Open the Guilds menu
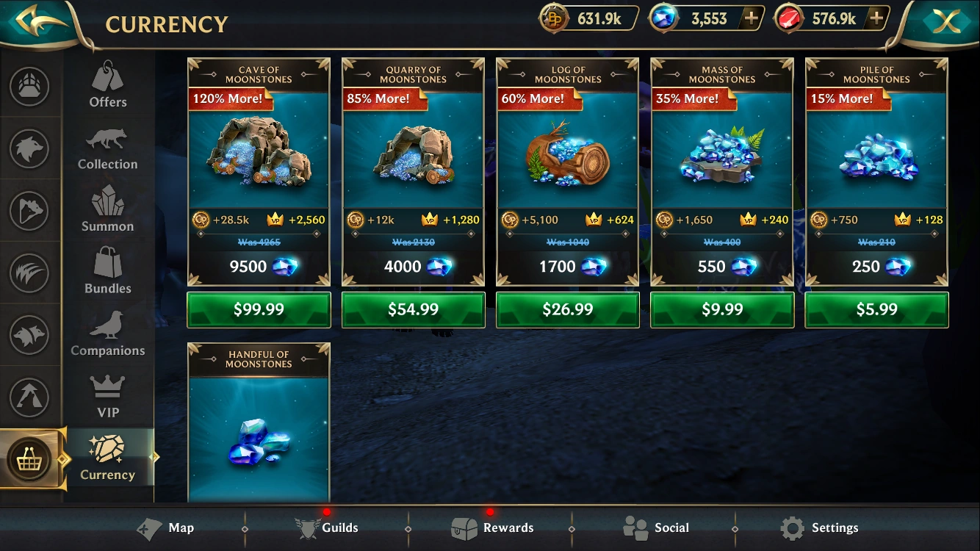Viewport: 980px width, 551px height. [x=326, y=527]
